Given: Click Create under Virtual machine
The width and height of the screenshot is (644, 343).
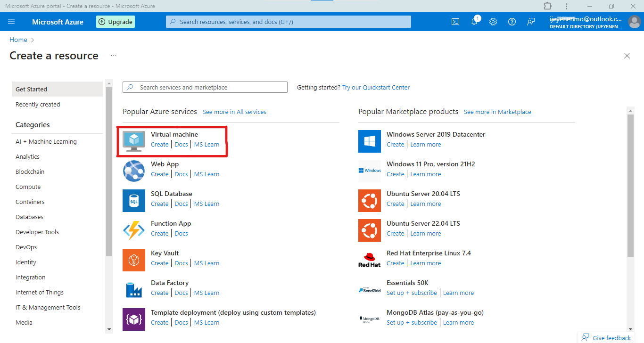Looking at the screenshot, I should click(x=160, y=145).
